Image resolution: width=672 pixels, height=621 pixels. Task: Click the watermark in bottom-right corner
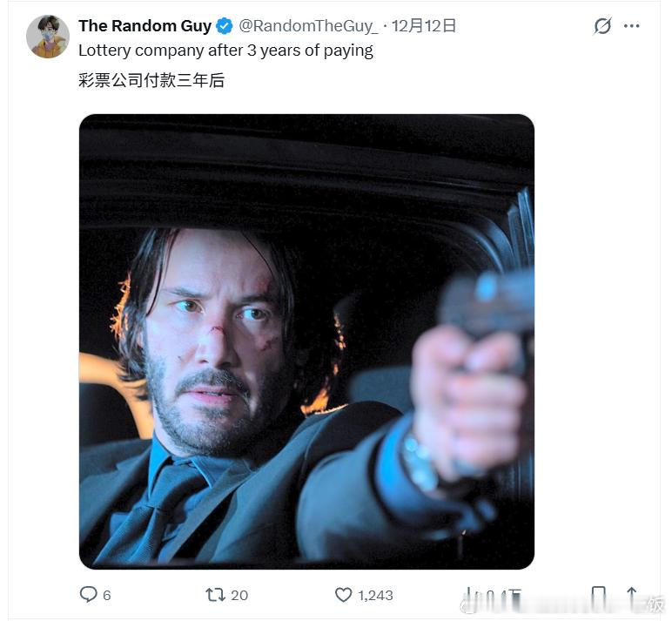click(x=655, y=604)
